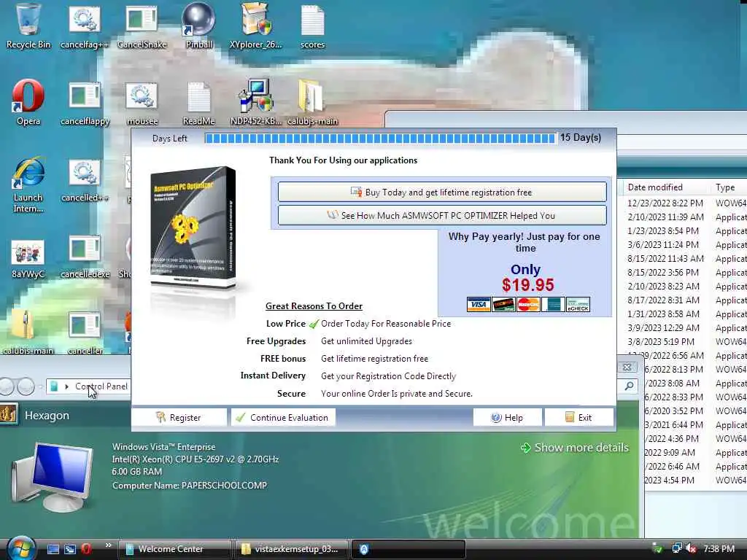Click the Windows Start orb
The width and height of the screenshot is (747, 560).
click(20, 548)
